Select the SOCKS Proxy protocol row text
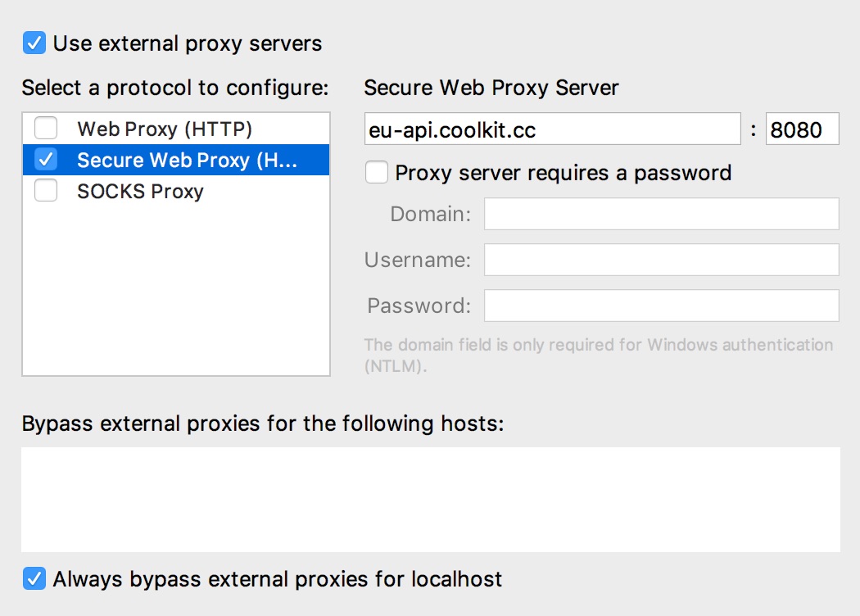 (x=140, y=192)
